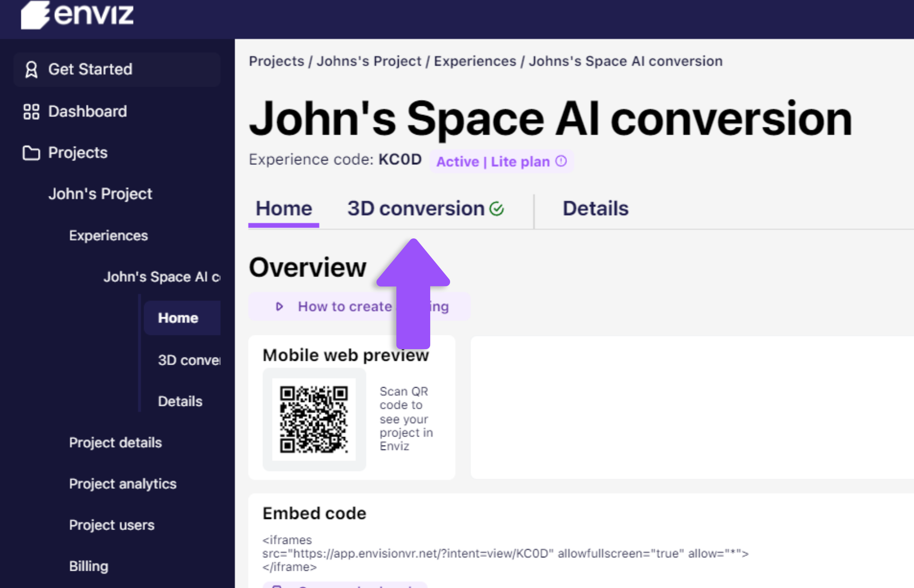The image size is (914, 588).
Task: Click the Projects folder icon
Action: click(31, 153)
